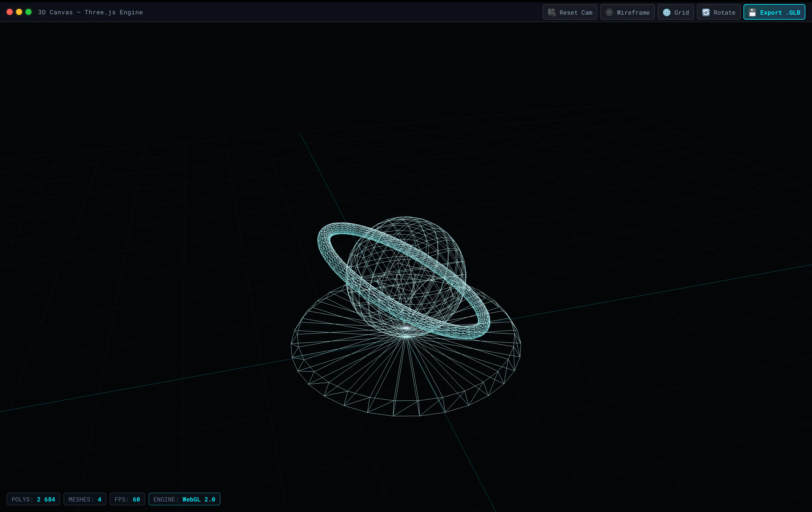Click the Grid globe icon
The height and width of the screenshot is (512, 812).
667,12
